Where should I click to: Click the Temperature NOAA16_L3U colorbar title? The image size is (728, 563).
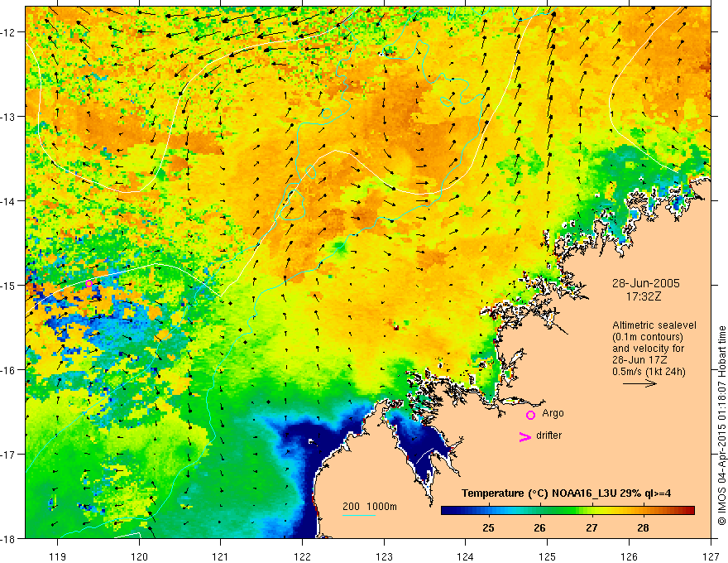coord(566,493)
